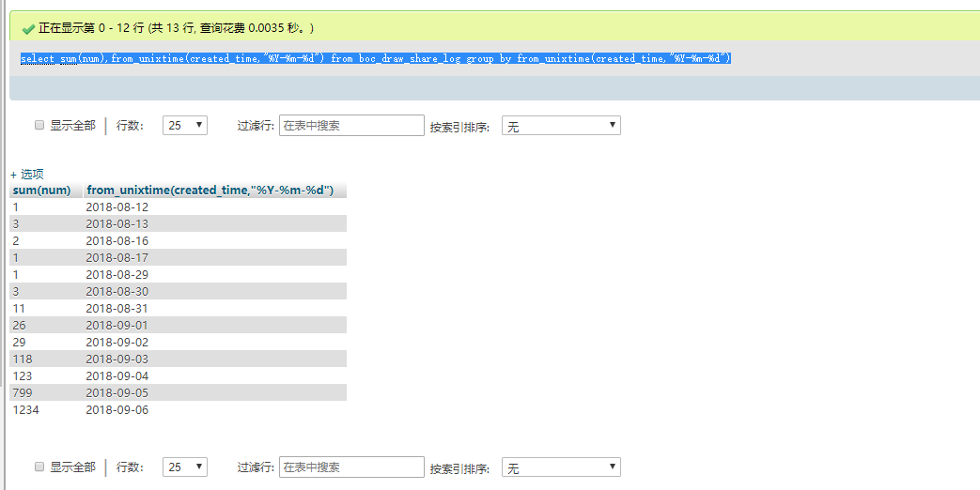Expand the + 选项 link
The width and height of the screenshot is (980, 490).
27,175
